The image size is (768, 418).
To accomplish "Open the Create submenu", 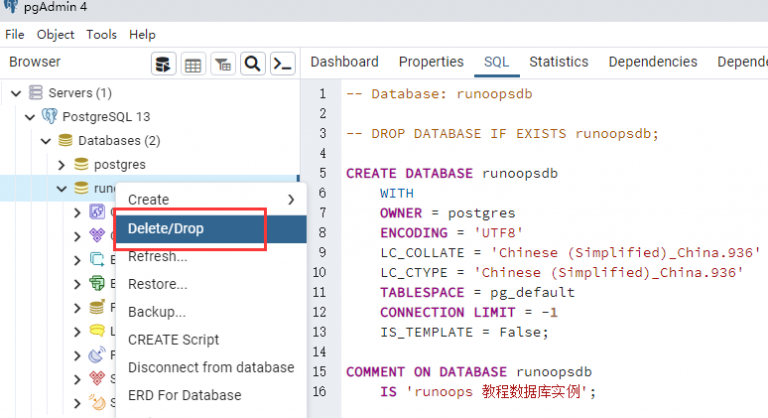I will coord(210,200).
